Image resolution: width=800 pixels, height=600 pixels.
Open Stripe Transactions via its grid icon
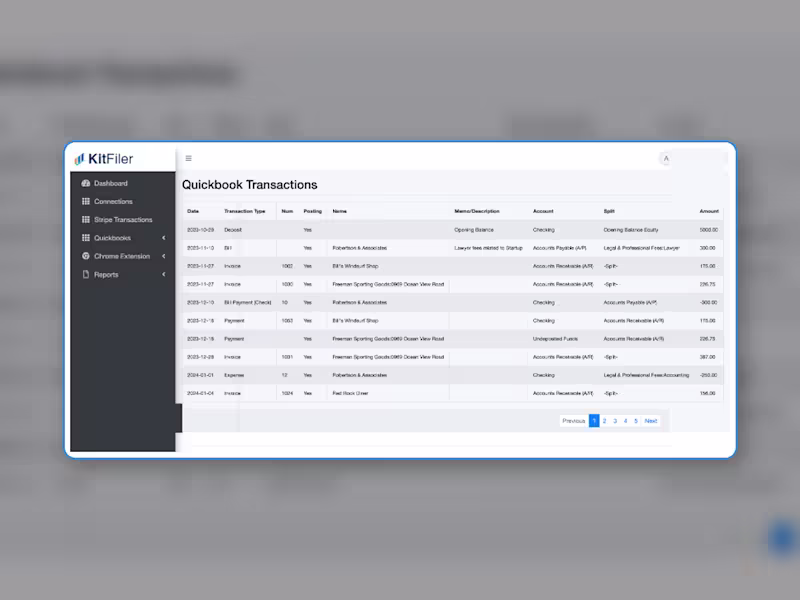tap(86, 219)
